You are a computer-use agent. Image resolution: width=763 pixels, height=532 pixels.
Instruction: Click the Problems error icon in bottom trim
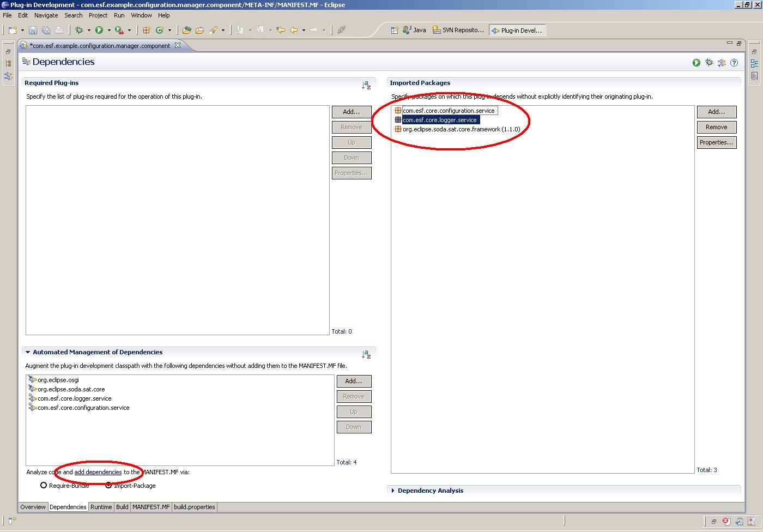(726, 522)
